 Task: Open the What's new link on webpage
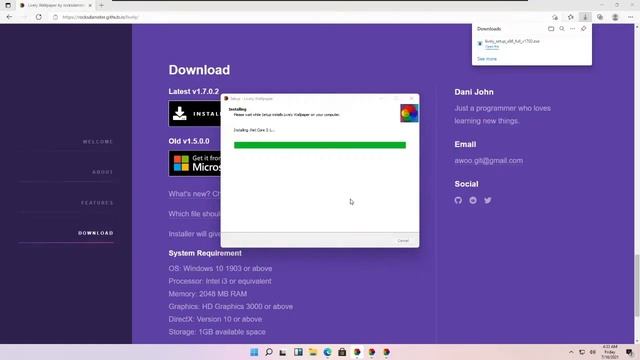(x=194, y=194)
